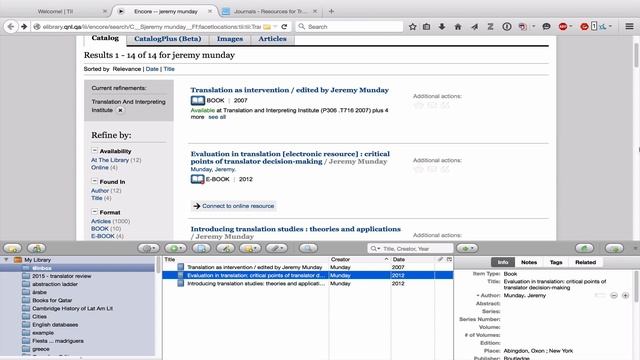Click Create New Item from Current Page

[201, 248]
